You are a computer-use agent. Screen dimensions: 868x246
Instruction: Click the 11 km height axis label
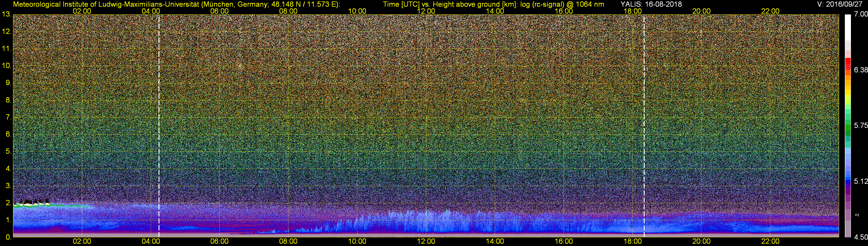click(6, 49)
